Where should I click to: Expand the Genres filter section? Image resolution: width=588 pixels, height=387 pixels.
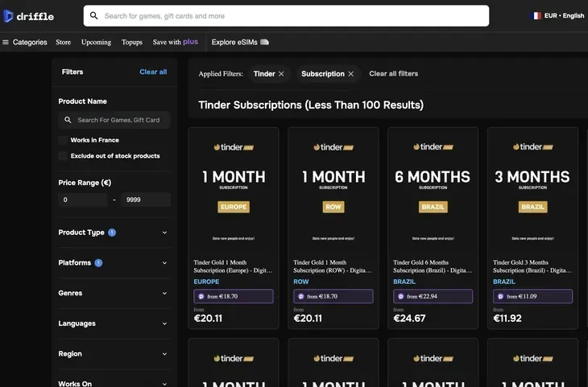114,294
